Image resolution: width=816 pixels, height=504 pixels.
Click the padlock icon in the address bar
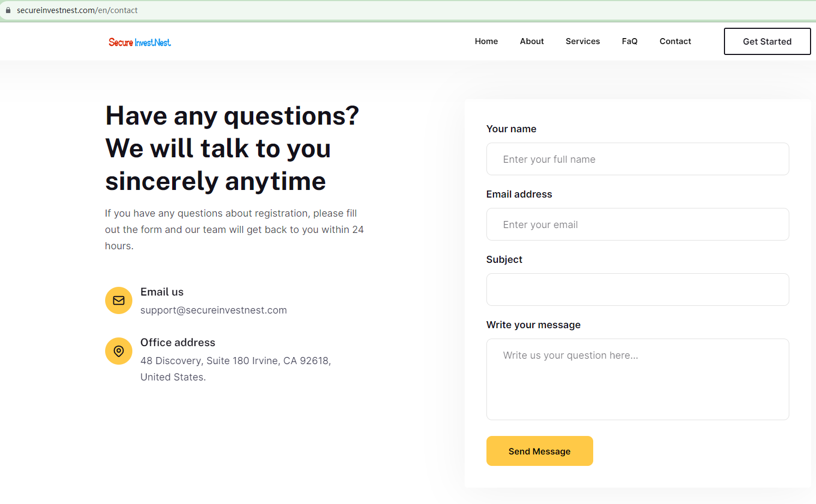coord(8,10)
